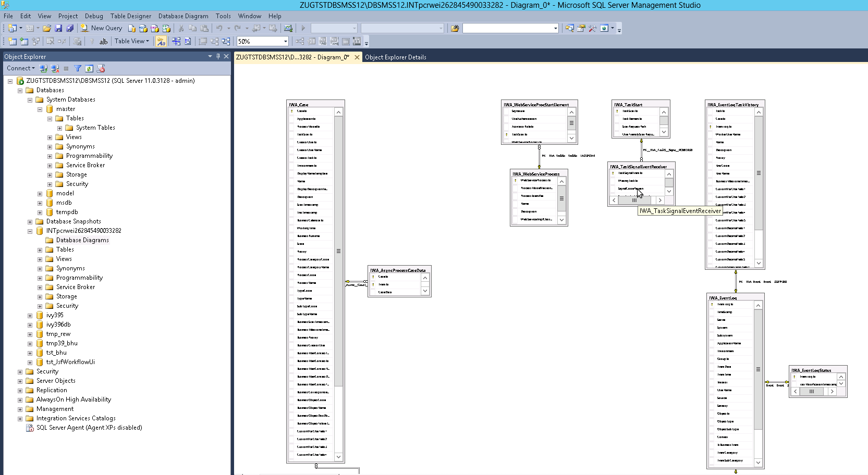Open the Toolbox hammer and wrench icon
Screen dimensions: 868x475
pos(593,28)
